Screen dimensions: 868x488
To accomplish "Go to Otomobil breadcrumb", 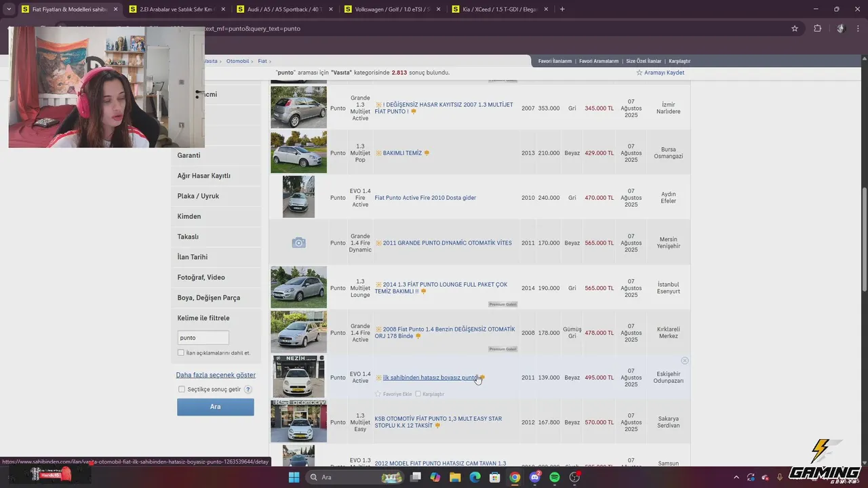I will click(237, 61).
